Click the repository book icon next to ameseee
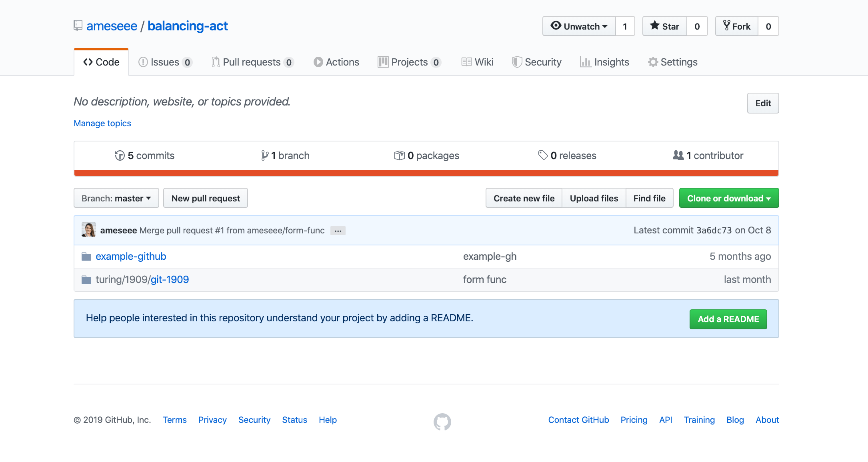This screenshot has width=868, height=462. pyautogui.click(x=78, y=26)
